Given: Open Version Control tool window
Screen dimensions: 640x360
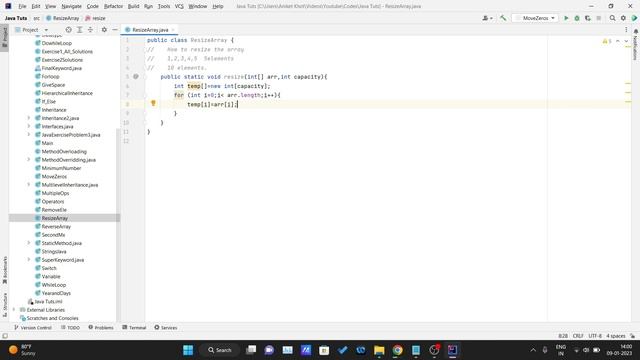Looking at the screenshot, I should [33, 327].
